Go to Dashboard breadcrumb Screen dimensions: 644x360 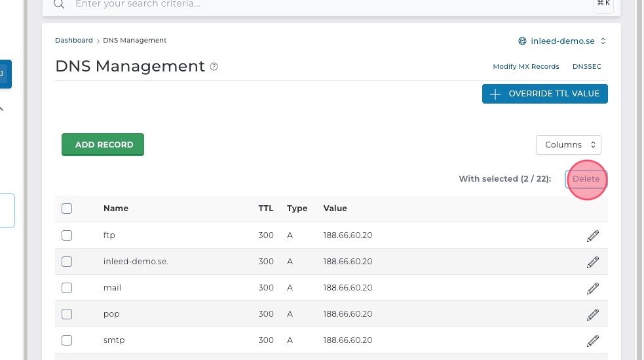[x=73, y=41]
